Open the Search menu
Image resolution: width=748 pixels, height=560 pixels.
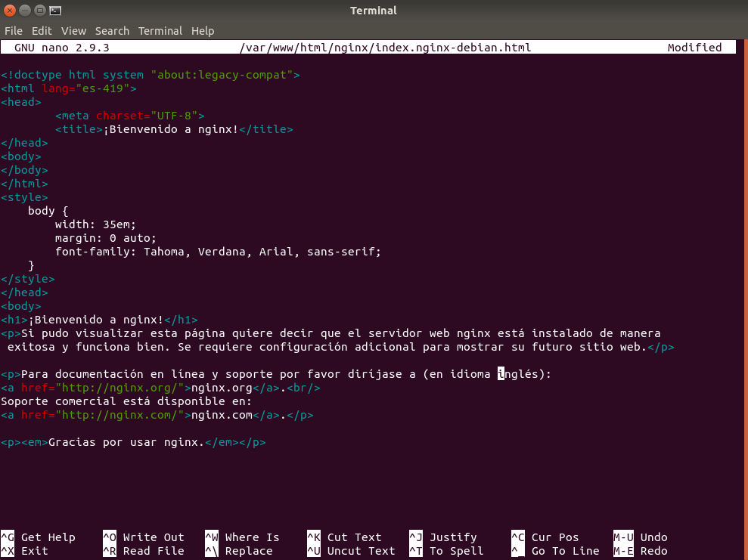[x=112, y=31]
